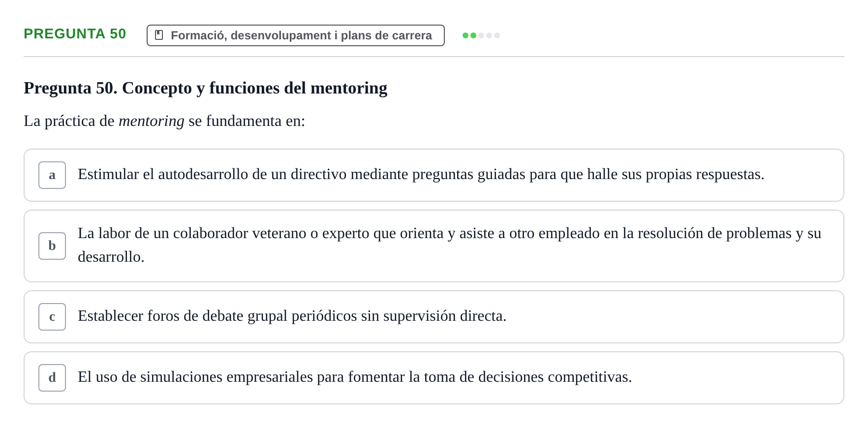Choose the answer about 'colaborador veterano o experto'

coord(434,246)
